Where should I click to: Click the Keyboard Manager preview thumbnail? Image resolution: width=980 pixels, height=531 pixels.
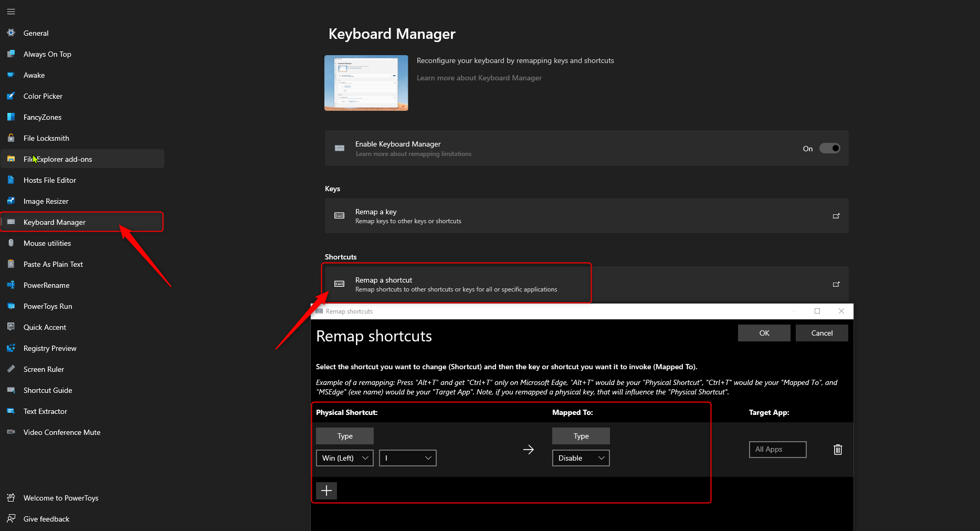(366, 83)
